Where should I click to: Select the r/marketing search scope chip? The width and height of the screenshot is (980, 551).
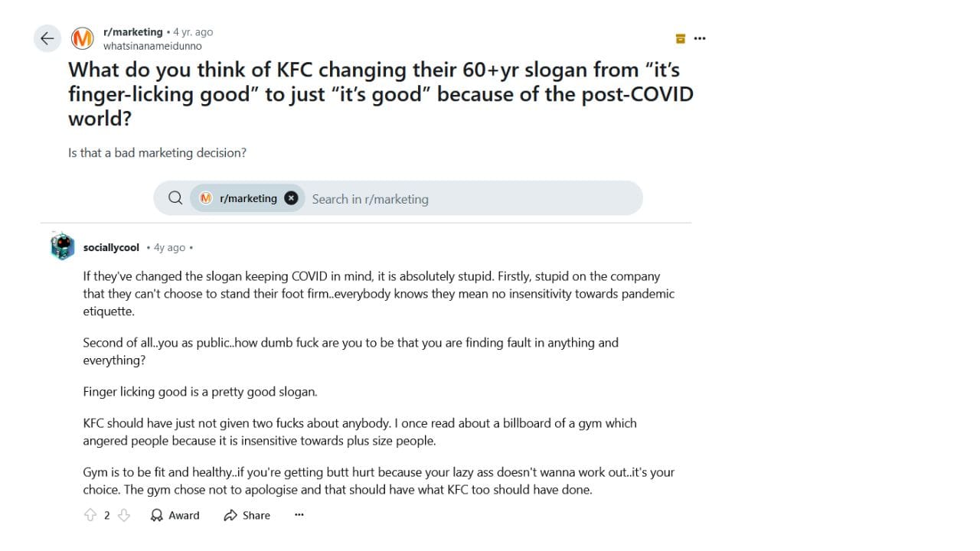click(239, 198)
